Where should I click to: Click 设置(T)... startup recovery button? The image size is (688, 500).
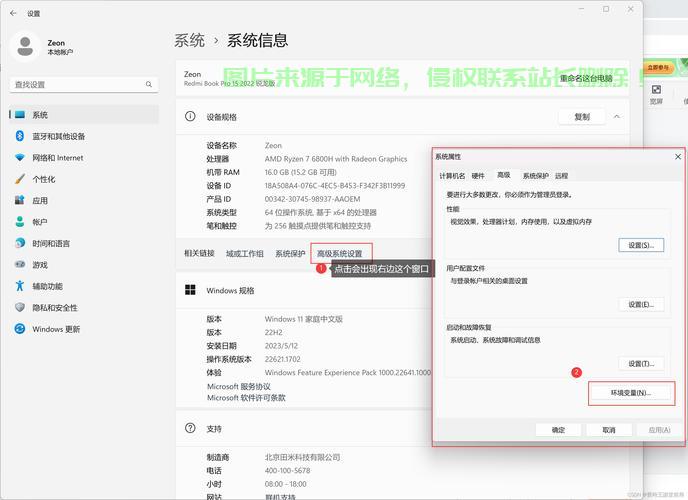(641, 364)
